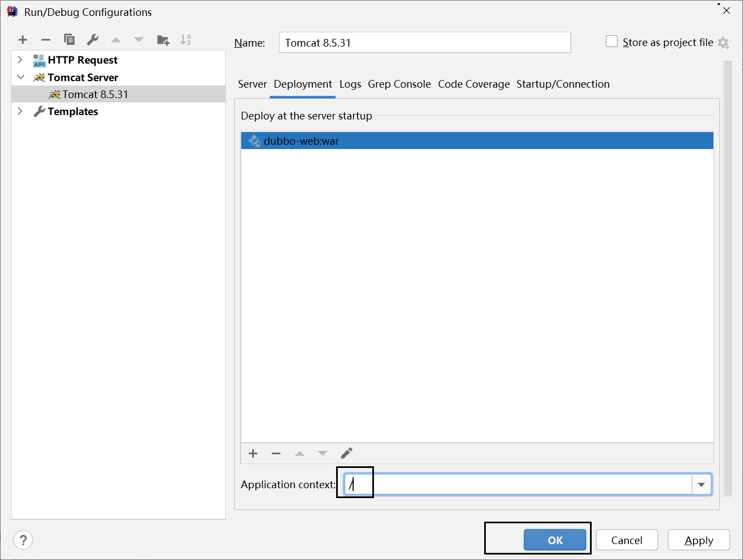Create a new configuration folder
The width and height of the screenshot is (743, 560).
[163, 39]
